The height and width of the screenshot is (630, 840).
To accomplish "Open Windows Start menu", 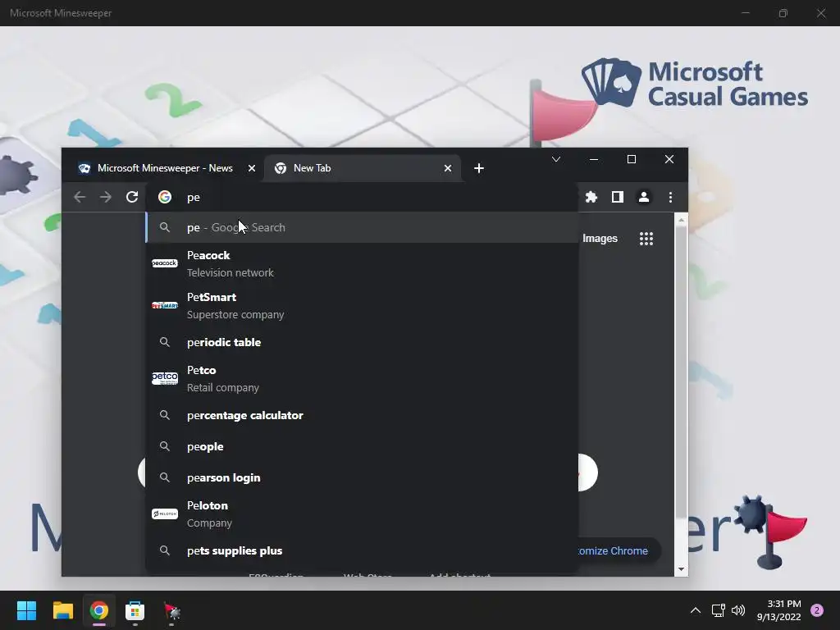I will (x=26, y=610).
